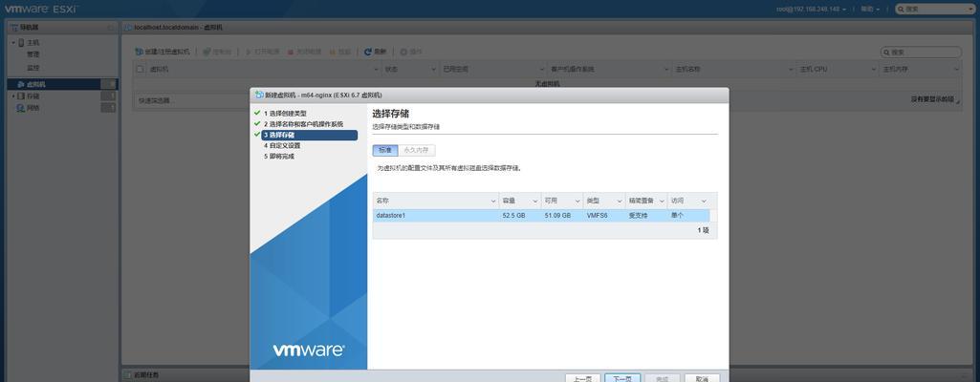Go to wizard step 5 即将完成
The width and height of the screenshot is (980, 382).
279,156
